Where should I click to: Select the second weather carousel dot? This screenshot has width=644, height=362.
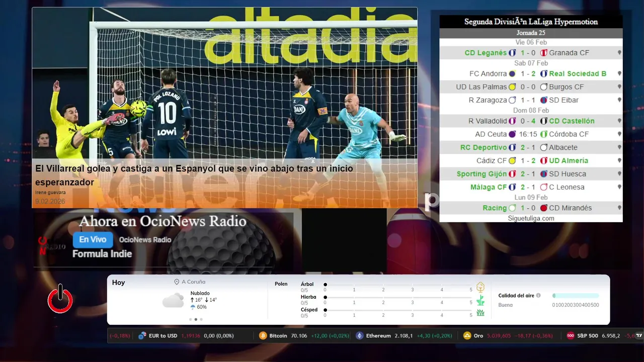tap(196, 319)
